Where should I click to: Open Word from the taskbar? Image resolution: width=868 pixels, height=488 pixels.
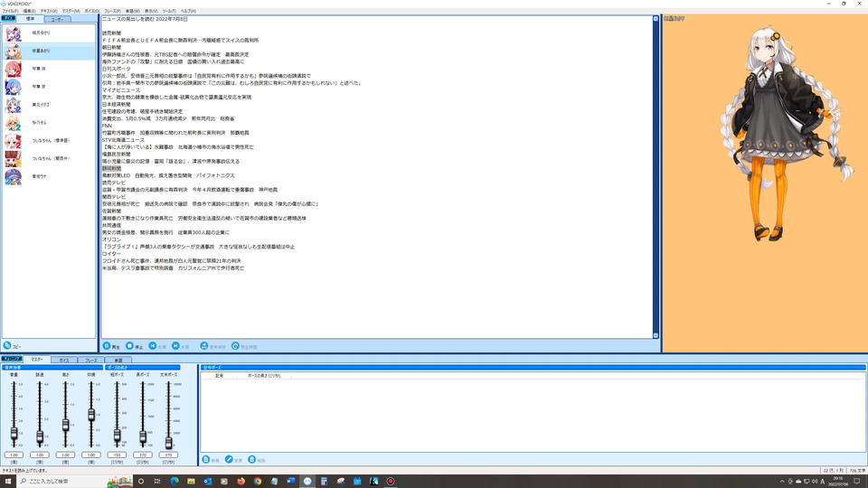pos(290,482)
